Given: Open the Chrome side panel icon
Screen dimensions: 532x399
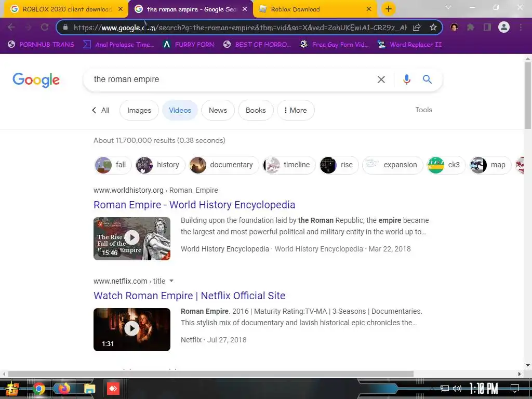Looking at the screenshot, I should pyautogui.click(x=487, y=27).
